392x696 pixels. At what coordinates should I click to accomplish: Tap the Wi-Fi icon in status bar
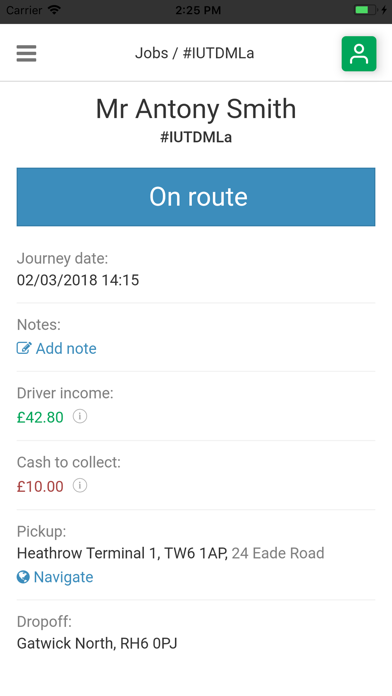tap(54, 10)
